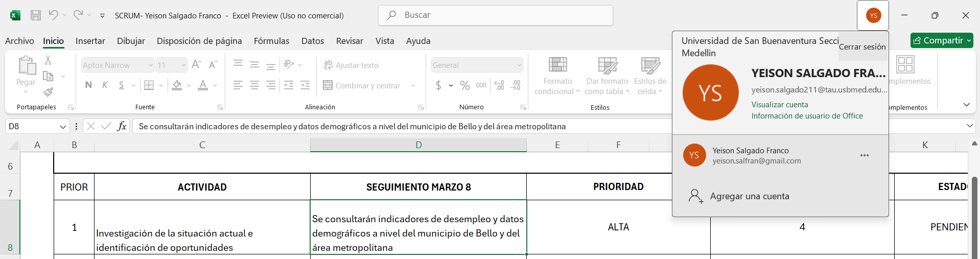Click the Insert Function fx icon
The height and width of the screenshot is (259, 980).
point(122,126)
